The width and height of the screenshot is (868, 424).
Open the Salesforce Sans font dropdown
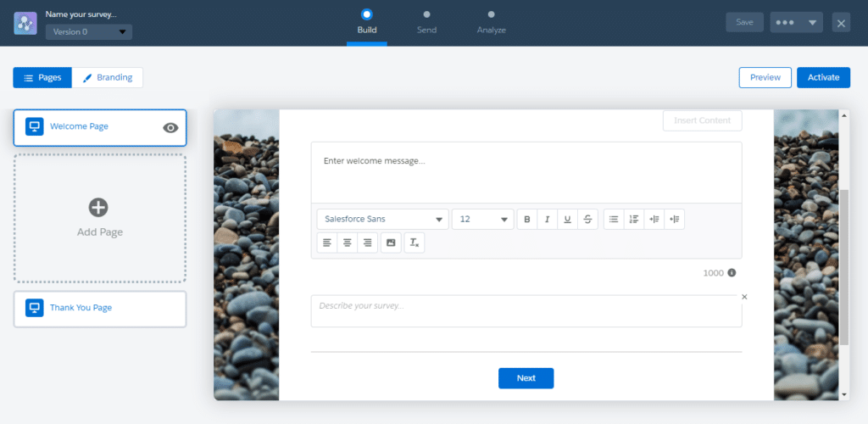382,219
